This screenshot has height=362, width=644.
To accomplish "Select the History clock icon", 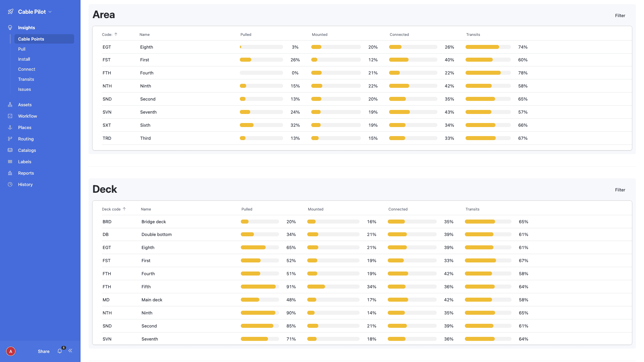I will pos(10,184).
